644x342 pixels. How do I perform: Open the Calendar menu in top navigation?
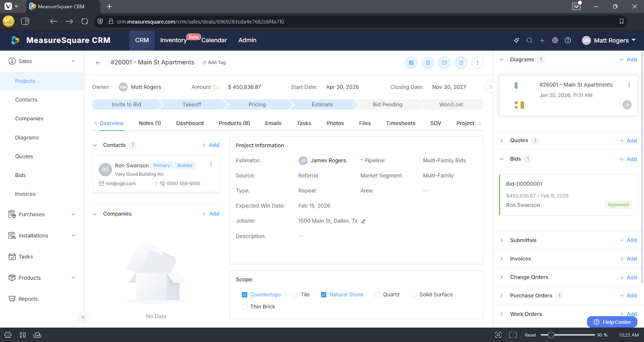214,40
